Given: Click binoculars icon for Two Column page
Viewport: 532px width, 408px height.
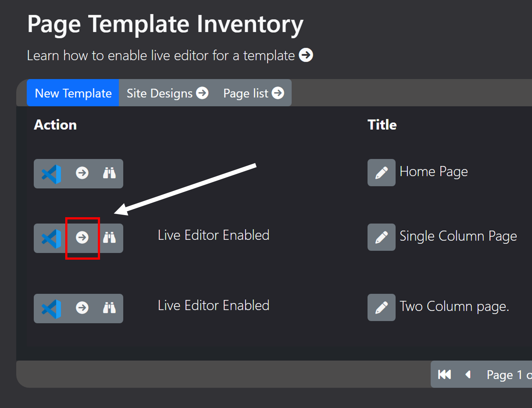Looking at the screenshot, I should tap(109, 308).
